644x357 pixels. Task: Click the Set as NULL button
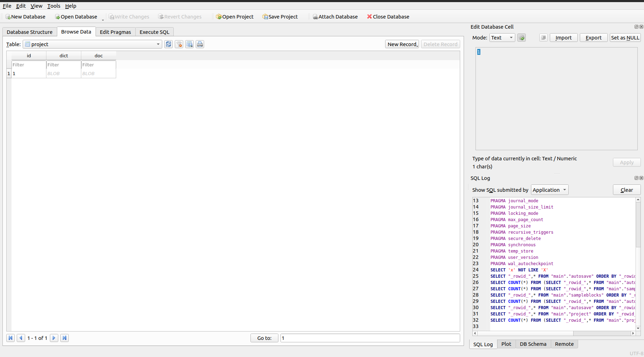point(625,38)
